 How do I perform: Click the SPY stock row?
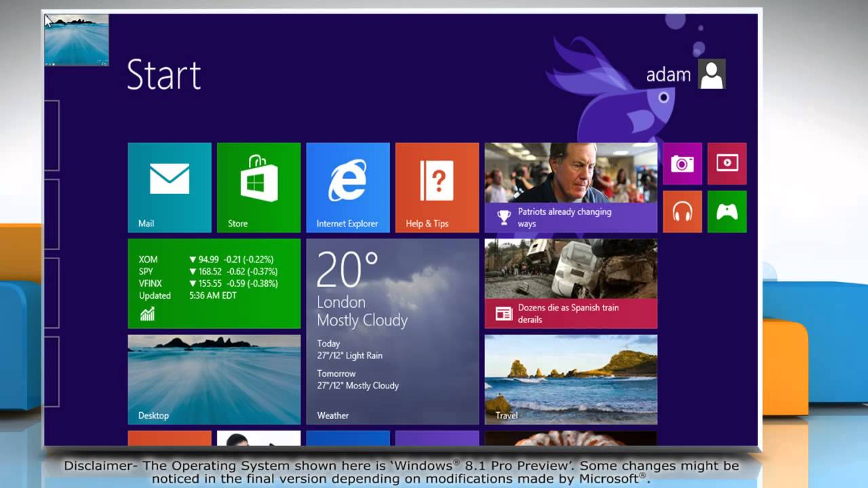(x=208, y=272)
